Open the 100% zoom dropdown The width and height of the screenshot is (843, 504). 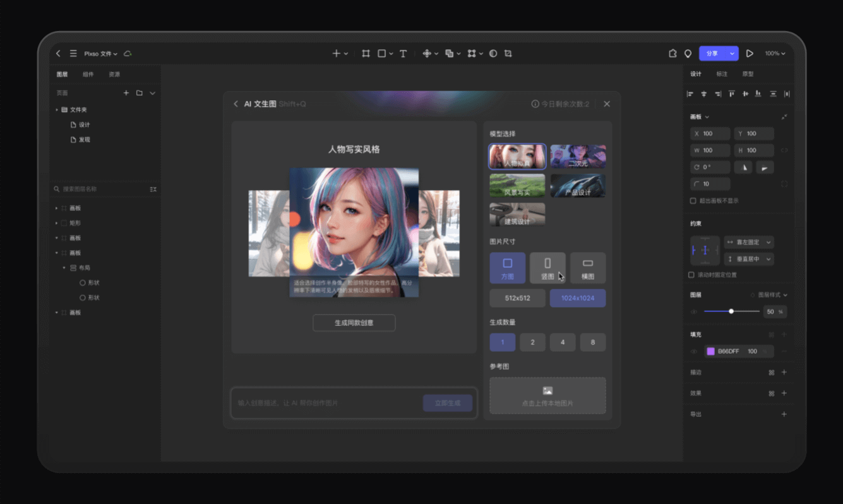(x=775, y=54)
